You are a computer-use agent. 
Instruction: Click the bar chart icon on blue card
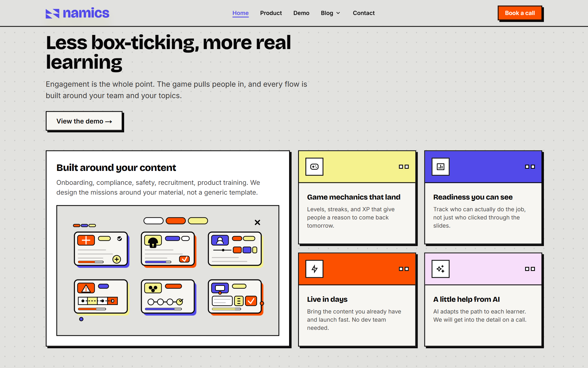[440, 167]
